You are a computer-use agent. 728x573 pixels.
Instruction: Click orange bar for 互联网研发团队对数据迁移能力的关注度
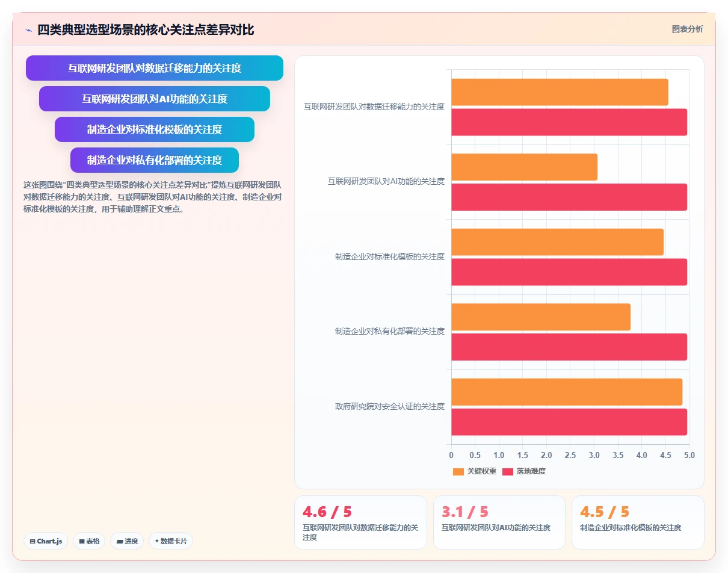tap(560, 92)
